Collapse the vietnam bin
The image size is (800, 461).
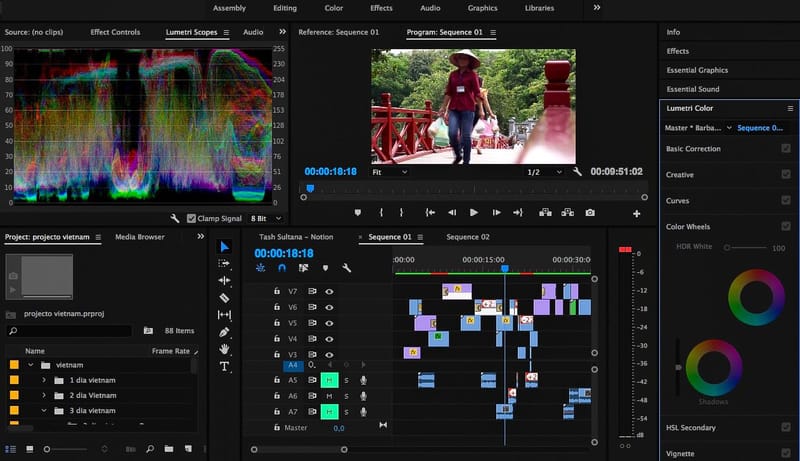click(x=31, y=365)
